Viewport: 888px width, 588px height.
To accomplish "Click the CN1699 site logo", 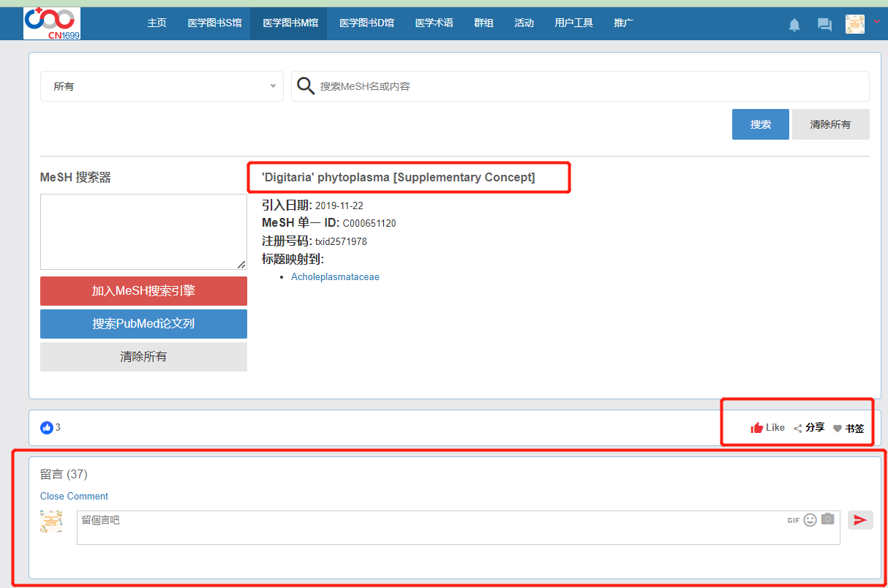I will [52, 23].
